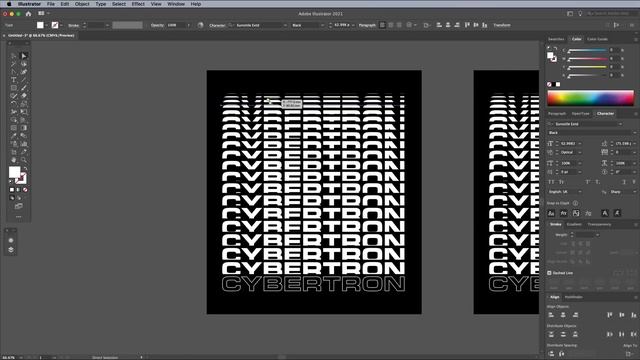Open anti-aliasing Sharp dropdown
This screenshot has width=640, height=360.
(634, 192)
